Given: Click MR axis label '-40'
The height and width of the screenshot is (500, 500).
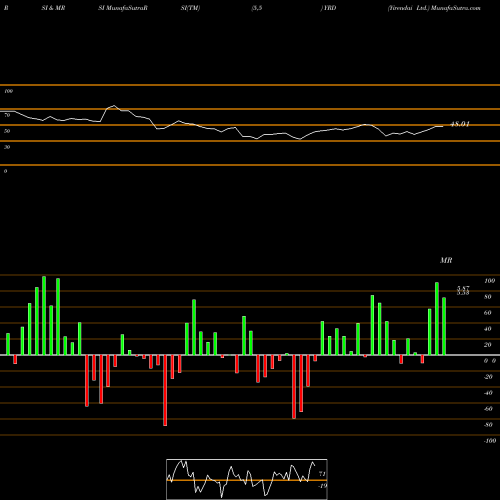Looking at the screenshot, I should (x=488, y=393).
